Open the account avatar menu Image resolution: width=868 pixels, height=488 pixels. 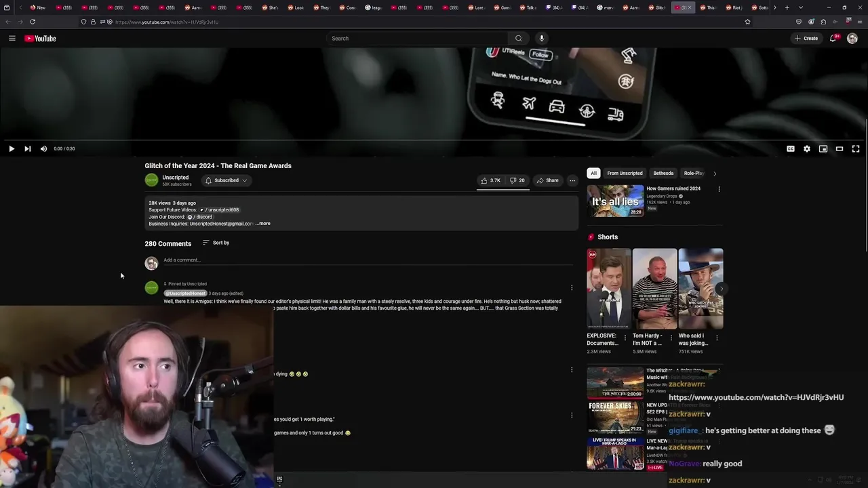852,39
